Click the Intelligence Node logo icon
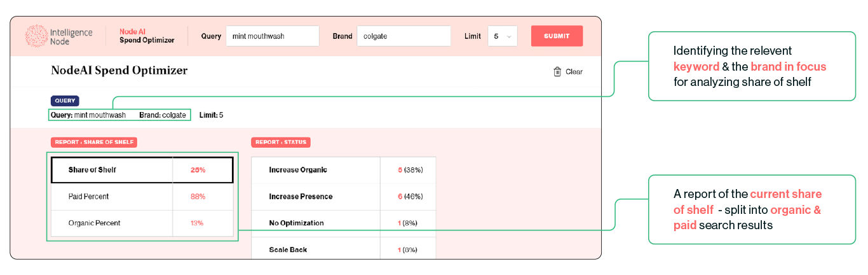868x275 pixels. tap(36, 36)
